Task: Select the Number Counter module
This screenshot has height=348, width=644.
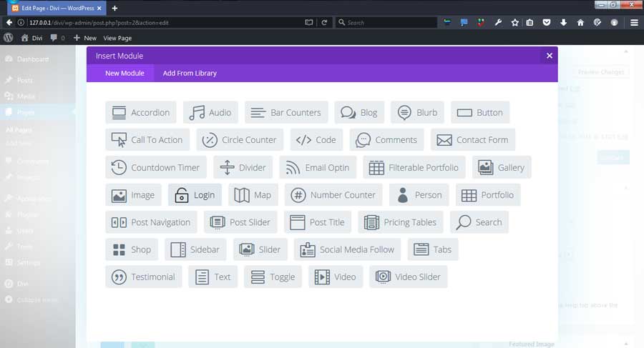Action: pos(333,195)
